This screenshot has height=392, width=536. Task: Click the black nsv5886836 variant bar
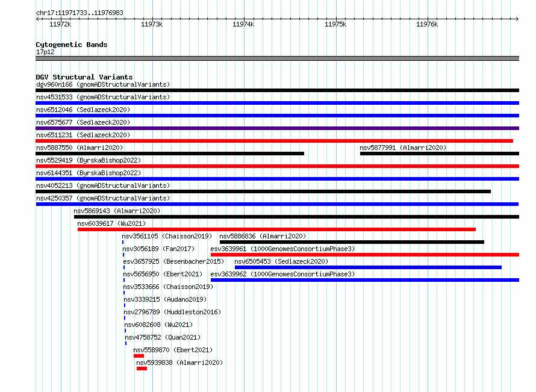click(x=352, y=242)
